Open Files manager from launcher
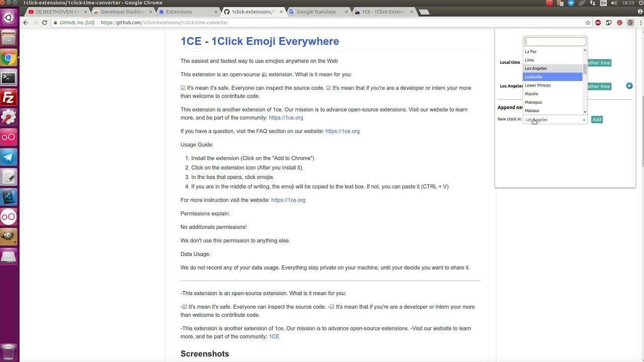The height and width of the screenshot is (362, 644). [9, 38]
